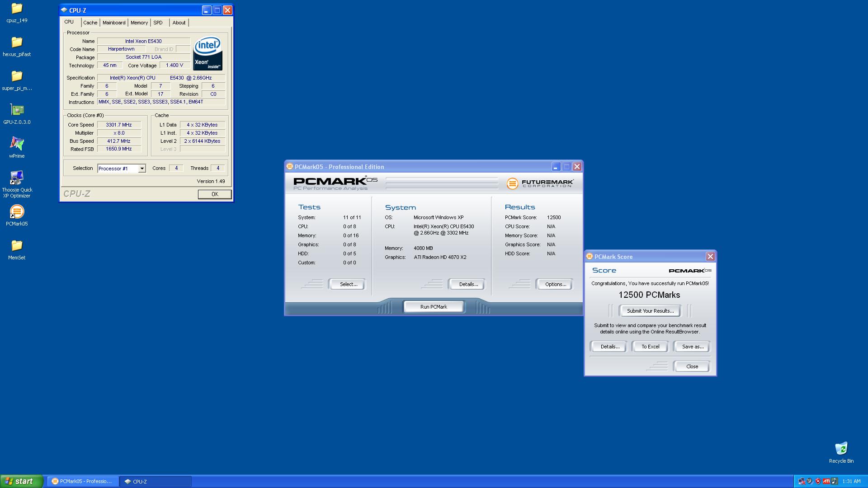Switch to CPU-Z taskbar button
Viewport: 868px width, 488px height.
coord(156,481)
